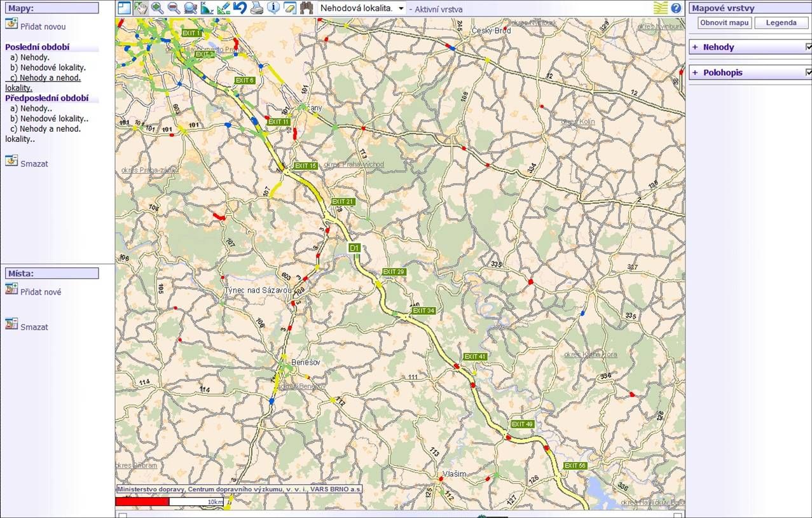Screen dimensions: 812x518
Task: Click the Český Brod label on map
Action: click(492, 31)
